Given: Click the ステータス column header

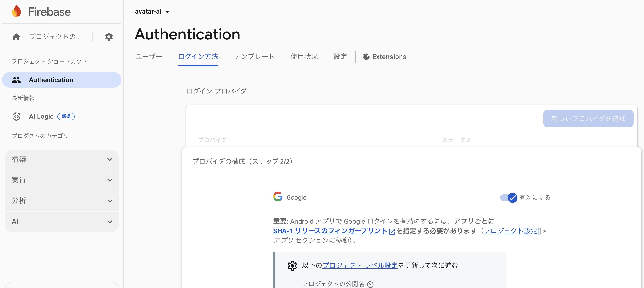Looking at the screenshot, I should click(x=456, y=140).
